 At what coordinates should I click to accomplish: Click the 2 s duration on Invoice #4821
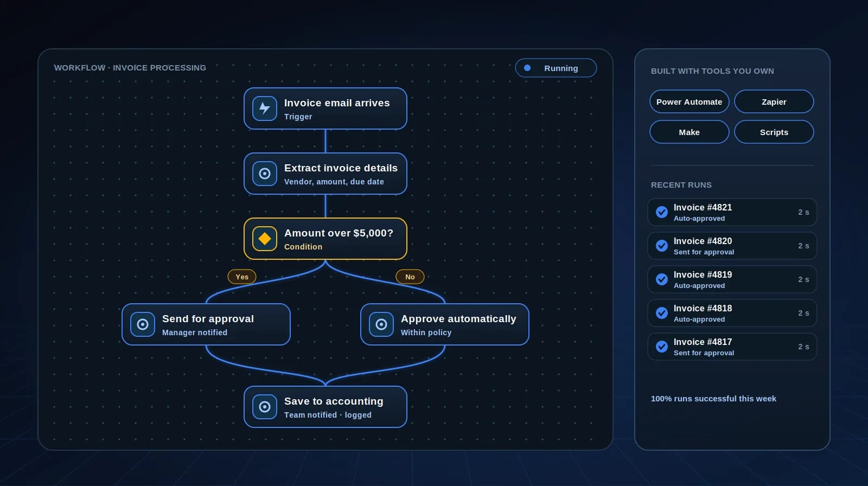pyautogui.click(x=803, y=212)
